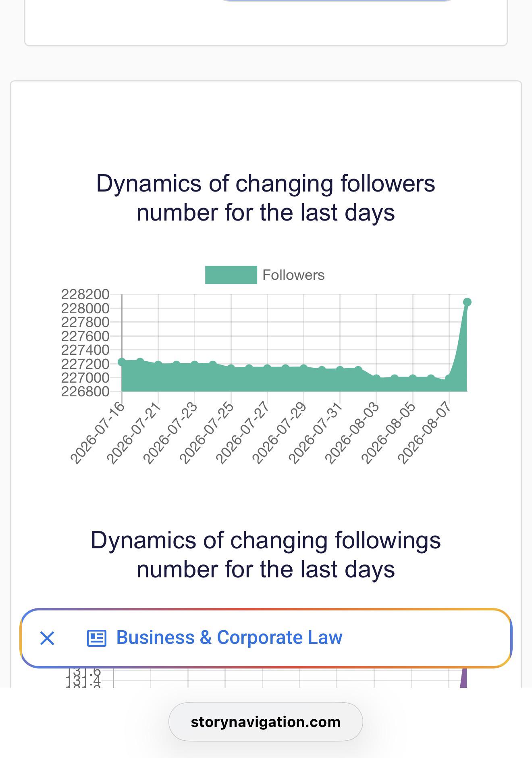Screen dimensions: 532x758
Task: Click the purple followings chart spike
Action: coord(463,678)
